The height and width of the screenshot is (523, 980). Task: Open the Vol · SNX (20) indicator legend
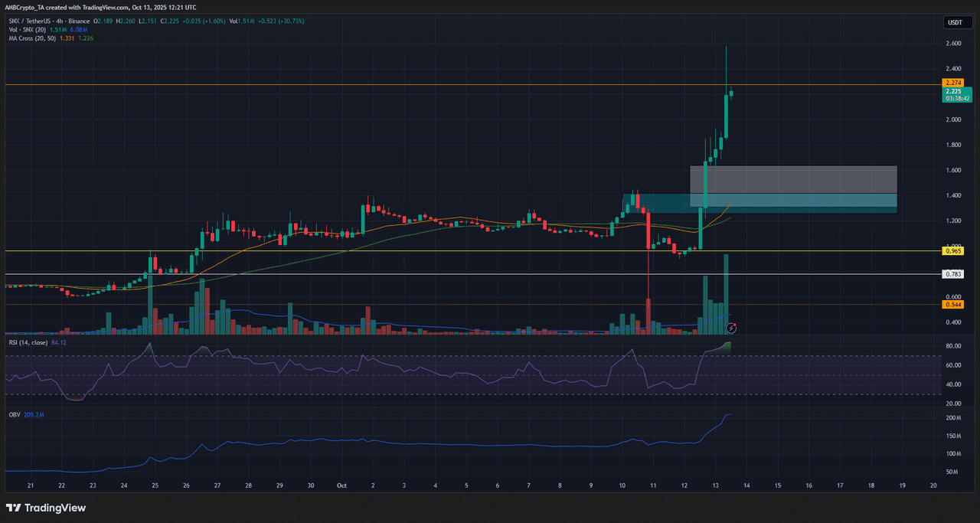click(x=27, y=30)
